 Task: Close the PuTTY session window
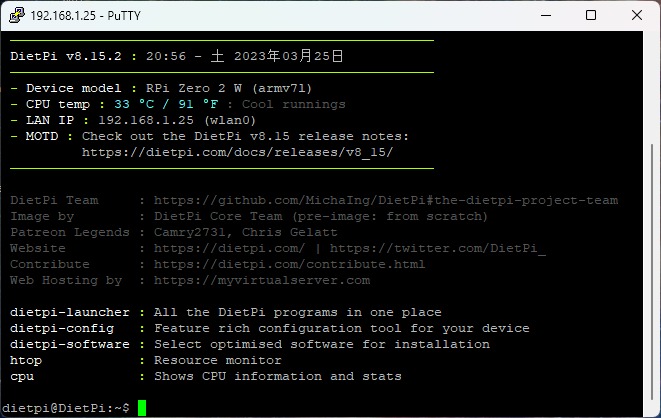637,15
